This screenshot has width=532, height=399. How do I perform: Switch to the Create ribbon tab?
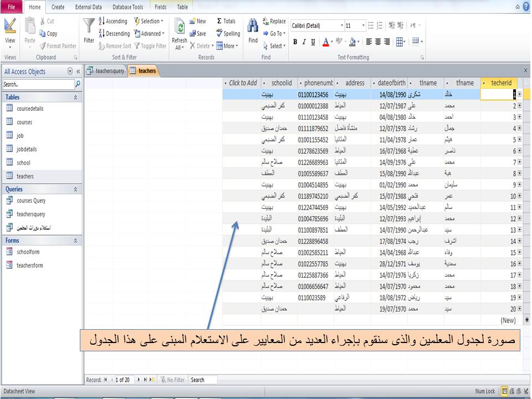pos(58,7)
